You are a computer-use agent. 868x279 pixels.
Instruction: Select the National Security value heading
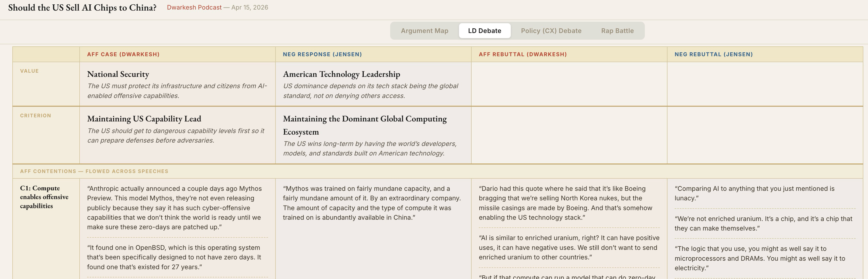(x=118, y=74)
